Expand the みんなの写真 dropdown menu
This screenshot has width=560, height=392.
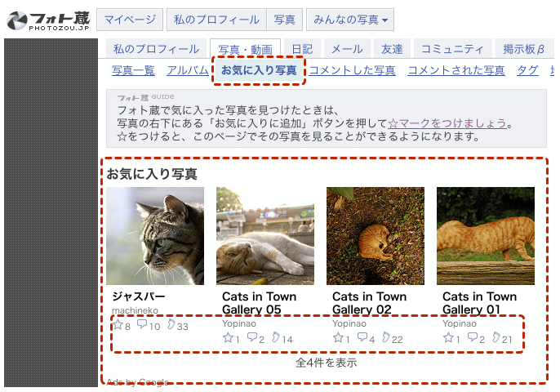[349, 20]
